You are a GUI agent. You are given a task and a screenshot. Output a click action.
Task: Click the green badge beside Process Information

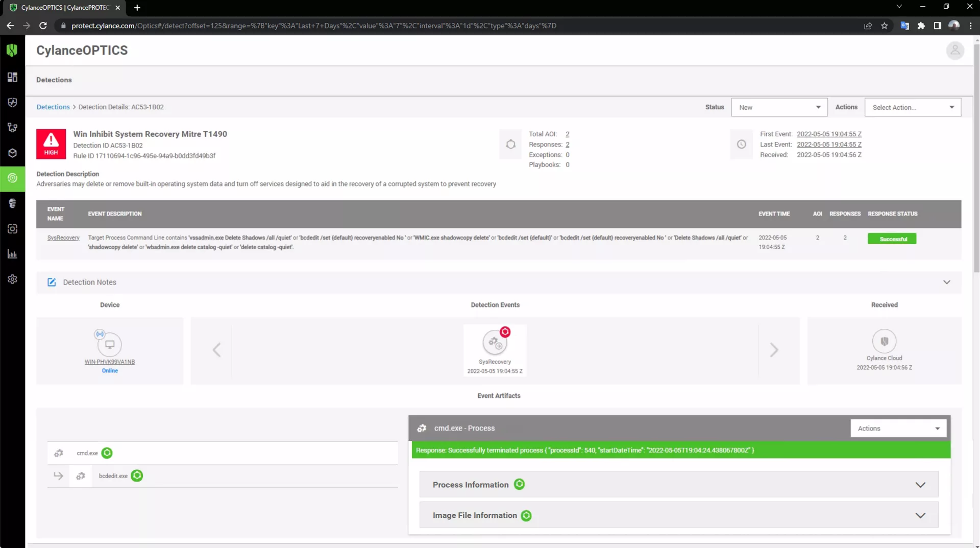point(519,485)
